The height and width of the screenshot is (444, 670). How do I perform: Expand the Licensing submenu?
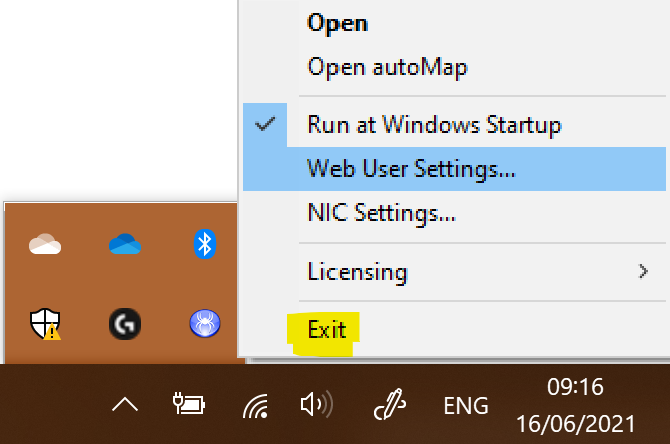[x=454, y=272]
